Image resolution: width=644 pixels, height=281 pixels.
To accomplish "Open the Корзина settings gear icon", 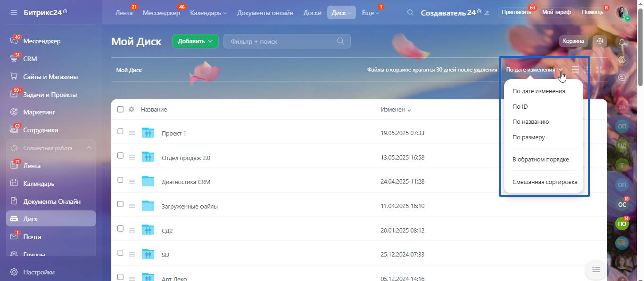I will coord(600,41).
